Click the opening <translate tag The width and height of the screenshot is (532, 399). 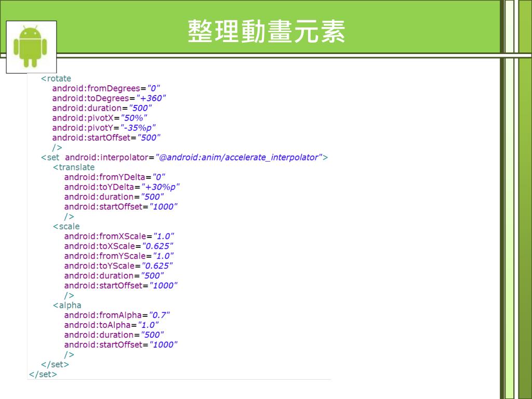coord(74,167)
